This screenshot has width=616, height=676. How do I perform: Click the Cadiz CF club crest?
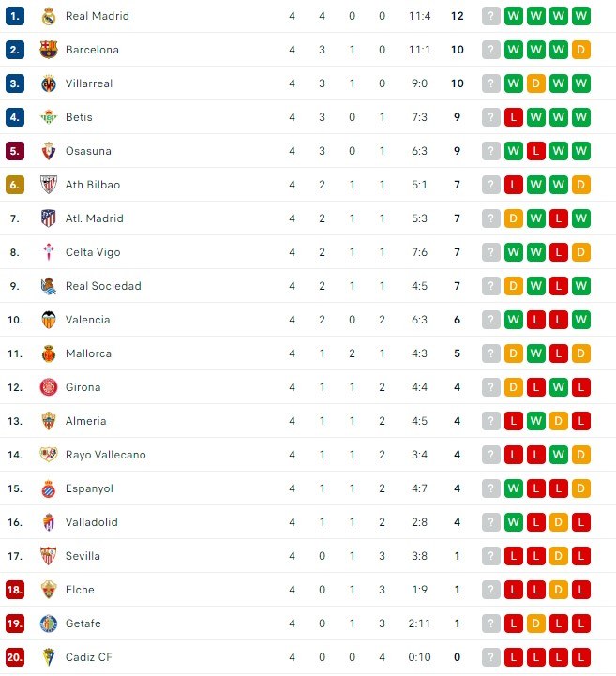pos(48,657)
